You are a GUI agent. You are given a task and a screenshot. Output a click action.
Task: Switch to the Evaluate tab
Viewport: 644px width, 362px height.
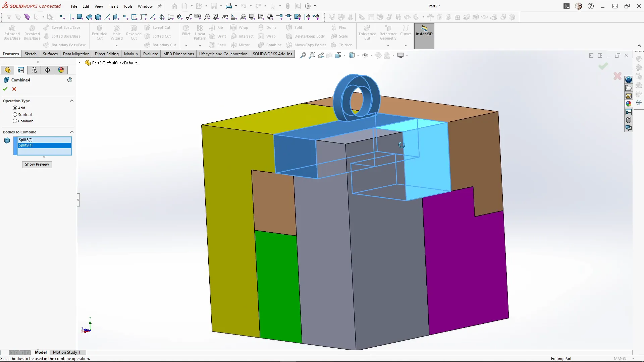pyautogui.click(x=150, y=54)
